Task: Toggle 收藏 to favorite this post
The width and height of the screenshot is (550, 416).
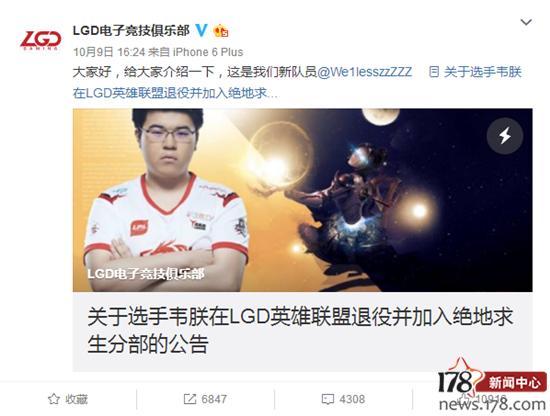Action: point(67,399)
